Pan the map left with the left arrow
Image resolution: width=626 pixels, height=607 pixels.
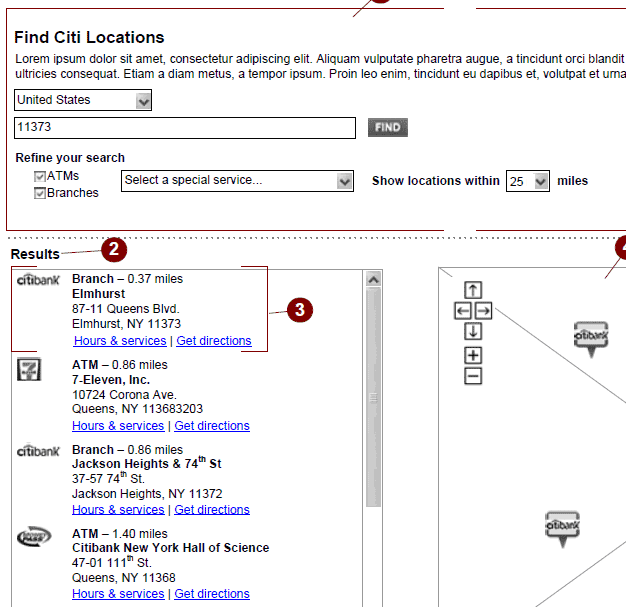pyautogui.click(x=463, y=311)
